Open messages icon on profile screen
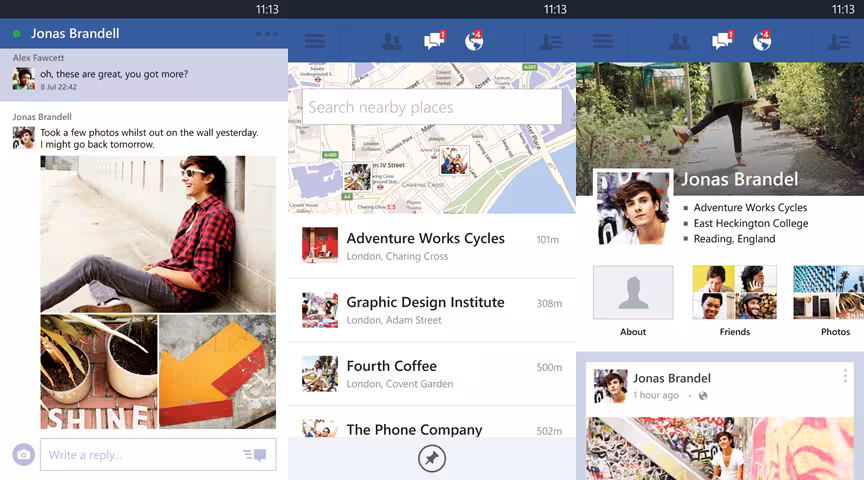Viewport: 864px width, 480px height. click(722, 40)
